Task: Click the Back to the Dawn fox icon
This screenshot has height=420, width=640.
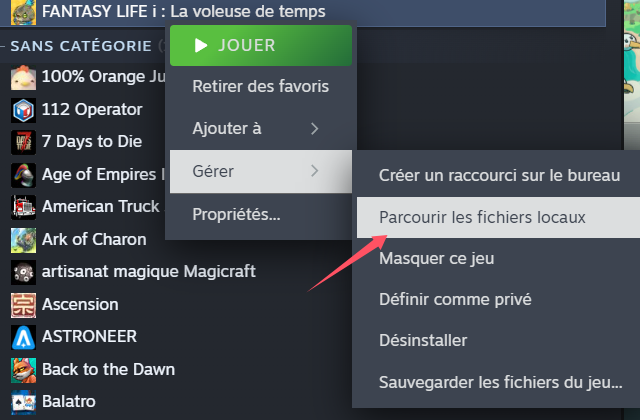Action: pos(23,370)
